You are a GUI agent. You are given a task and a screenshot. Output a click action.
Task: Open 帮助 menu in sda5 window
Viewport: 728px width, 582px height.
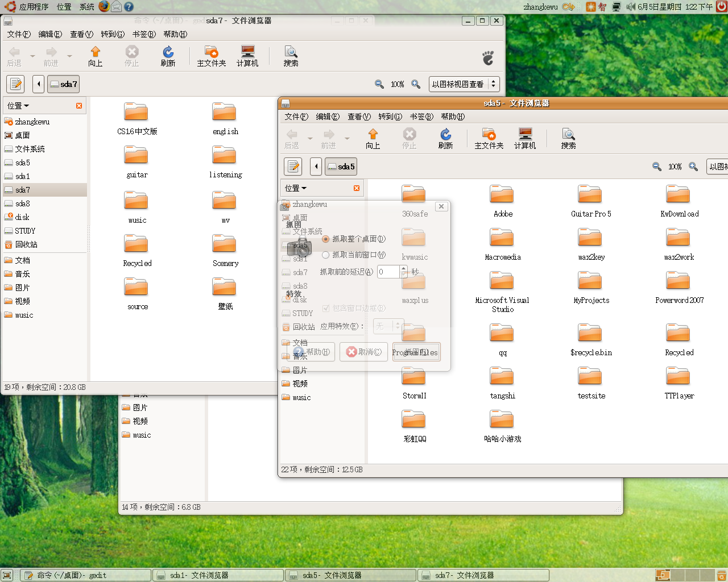pos(453,117)
